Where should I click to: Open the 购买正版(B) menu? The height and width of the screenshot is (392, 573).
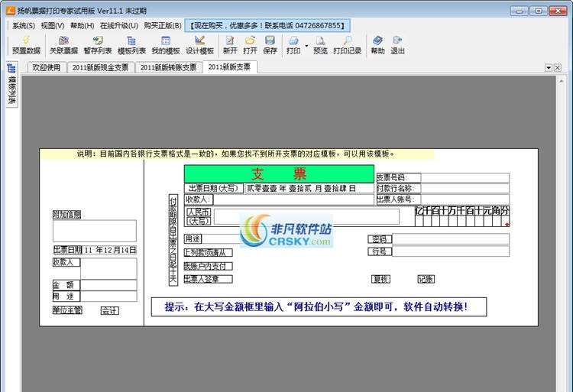coord(163,25)
